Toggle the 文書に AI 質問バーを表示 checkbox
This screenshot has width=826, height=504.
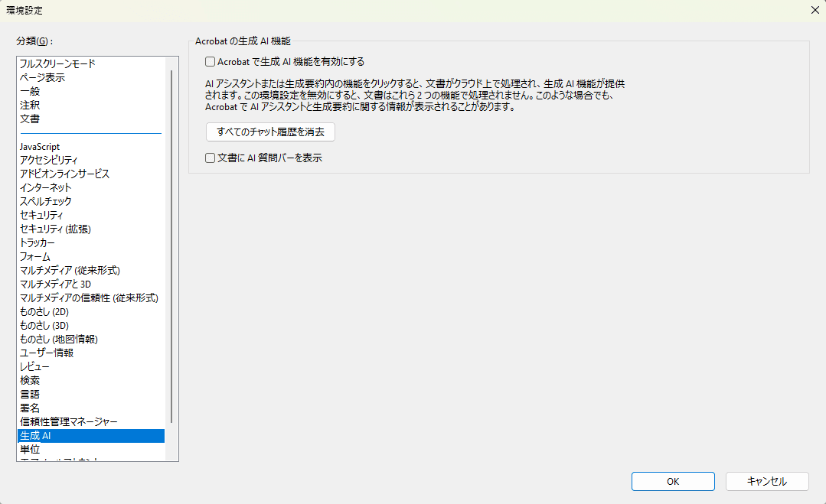click(211, 158)
